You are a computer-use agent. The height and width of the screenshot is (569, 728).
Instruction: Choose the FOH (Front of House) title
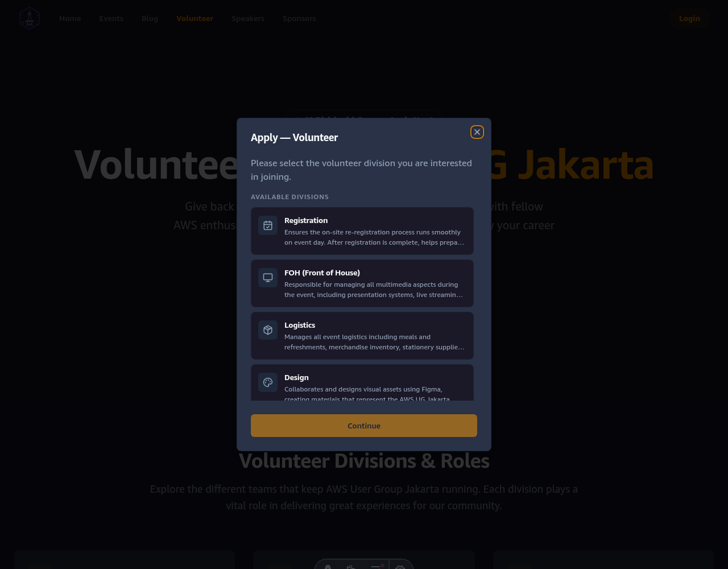coord(322,273)
